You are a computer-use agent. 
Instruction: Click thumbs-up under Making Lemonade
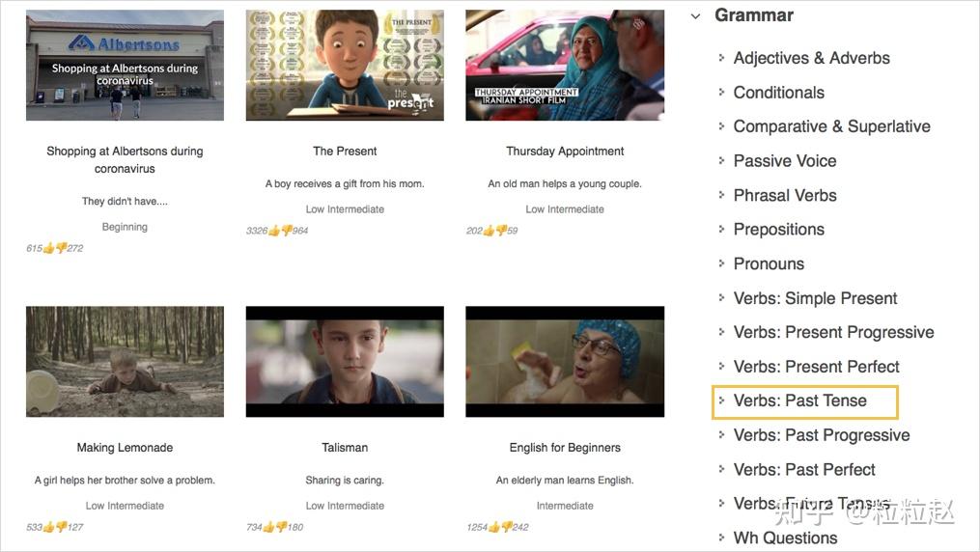(48, 527)
